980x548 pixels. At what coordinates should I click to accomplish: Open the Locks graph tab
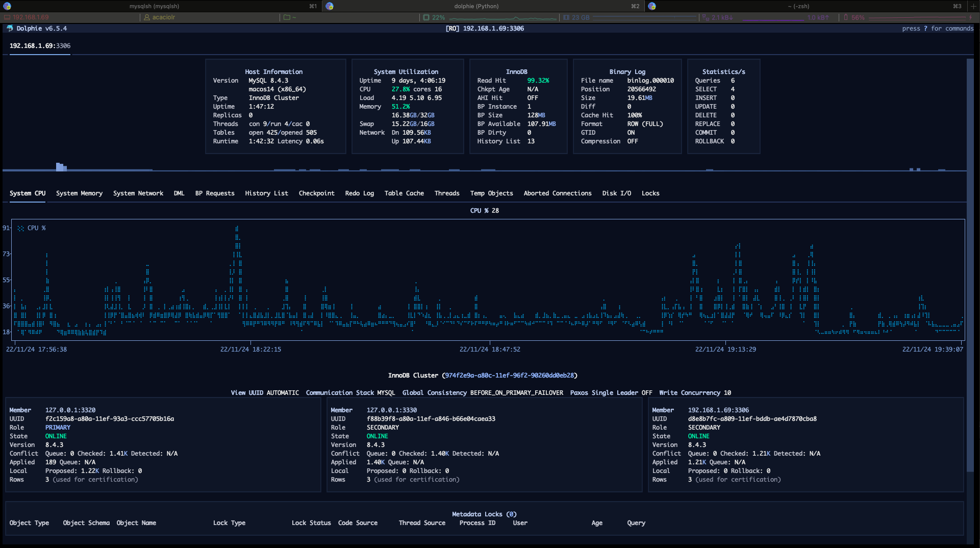click(x=650, y=193)
